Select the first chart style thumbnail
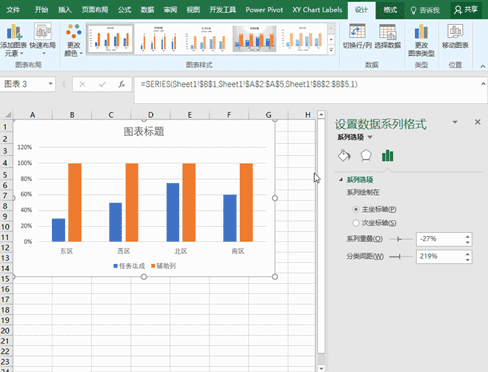 110,39
